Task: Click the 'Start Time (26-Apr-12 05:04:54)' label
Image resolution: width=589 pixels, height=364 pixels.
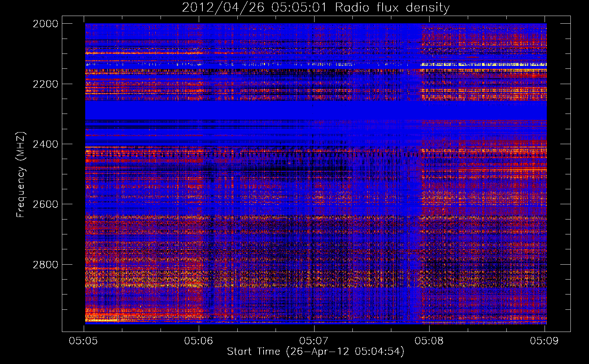Action: point(316,352)
